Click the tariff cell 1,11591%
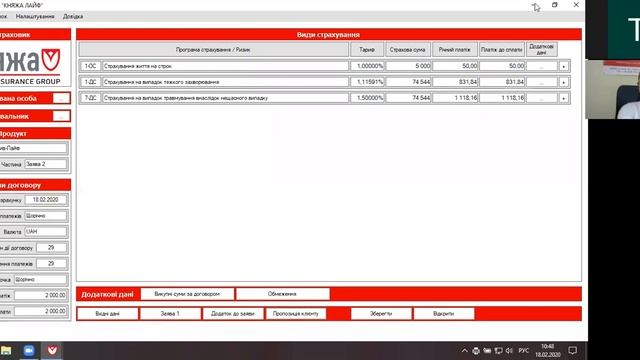 pos(367,82)
